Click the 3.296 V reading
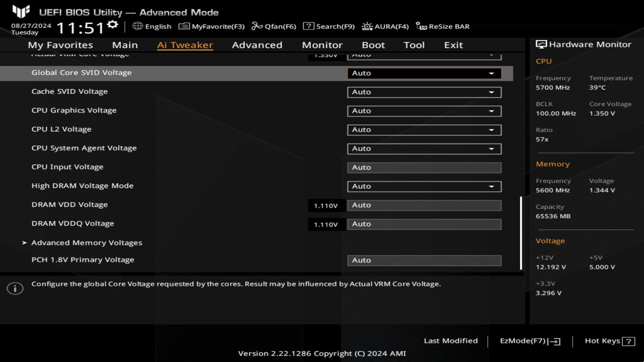644x362 pixels. tap(549, 293)
